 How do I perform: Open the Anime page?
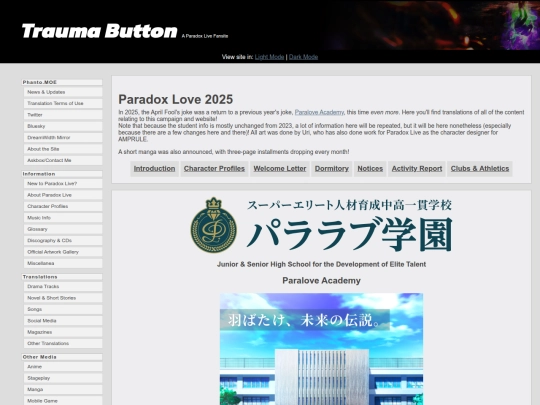63,367
